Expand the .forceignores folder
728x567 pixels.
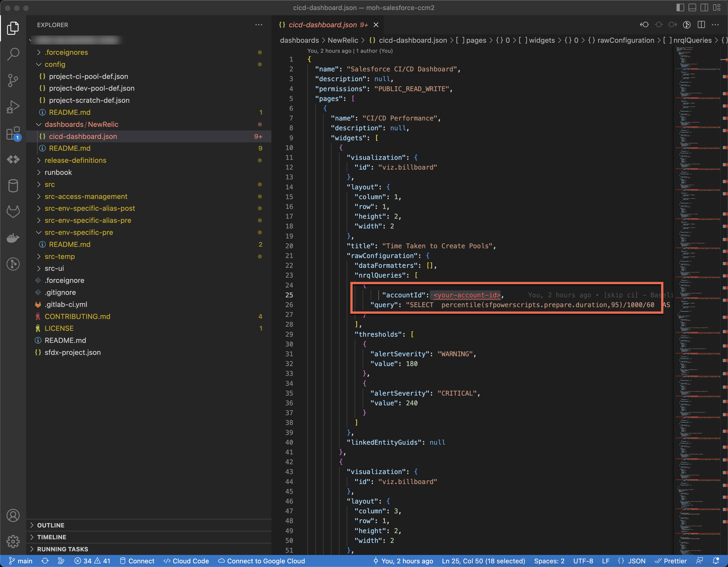(149, 52)
